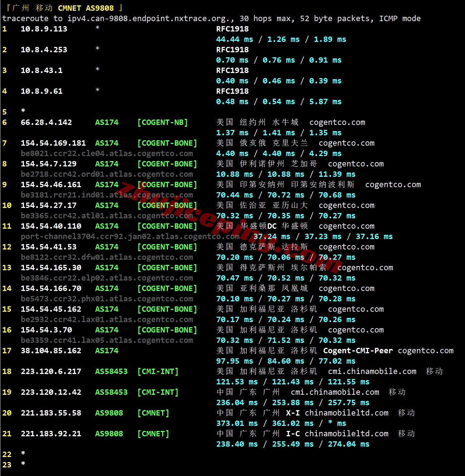Select location text '华盛顿DC'

point(258,226)
